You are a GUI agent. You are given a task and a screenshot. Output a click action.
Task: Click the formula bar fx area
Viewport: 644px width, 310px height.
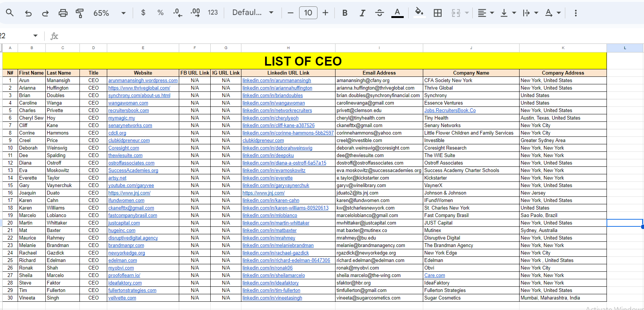[x=54, y=36]
